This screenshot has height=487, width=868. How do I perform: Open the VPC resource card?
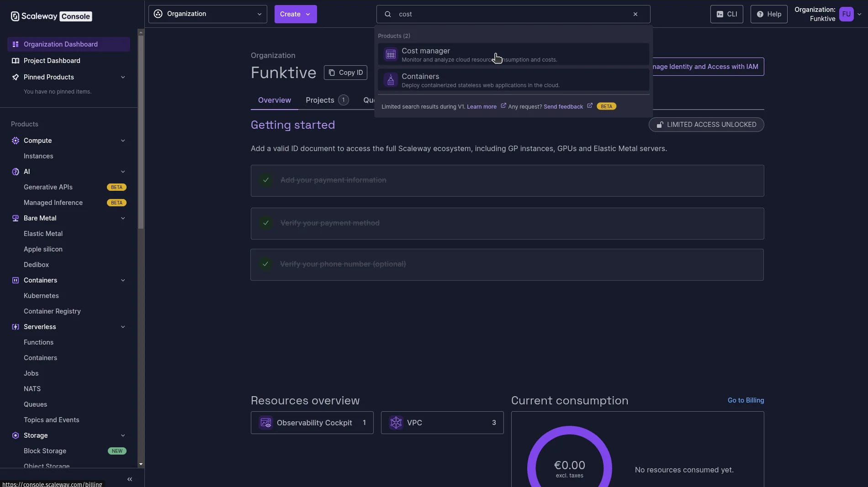pyautogui.click(x=442, y=423)
